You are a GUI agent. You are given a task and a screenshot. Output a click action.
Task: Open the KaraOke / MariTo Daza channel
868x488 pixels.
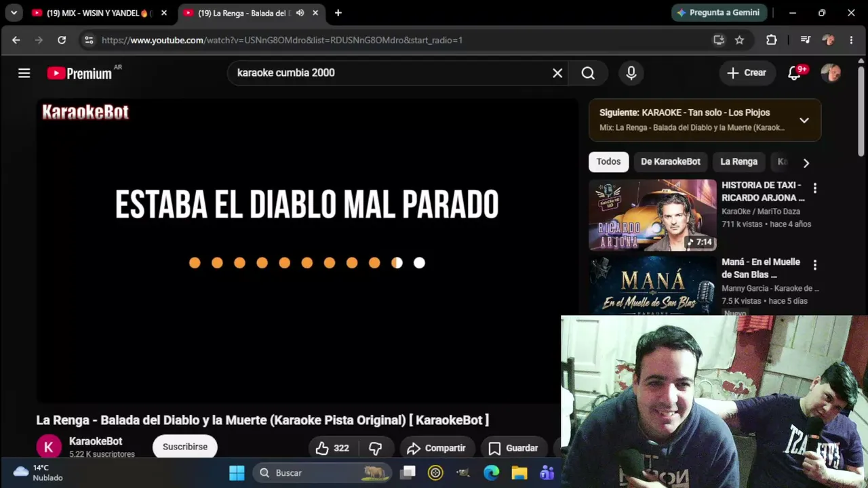point(761,211)
